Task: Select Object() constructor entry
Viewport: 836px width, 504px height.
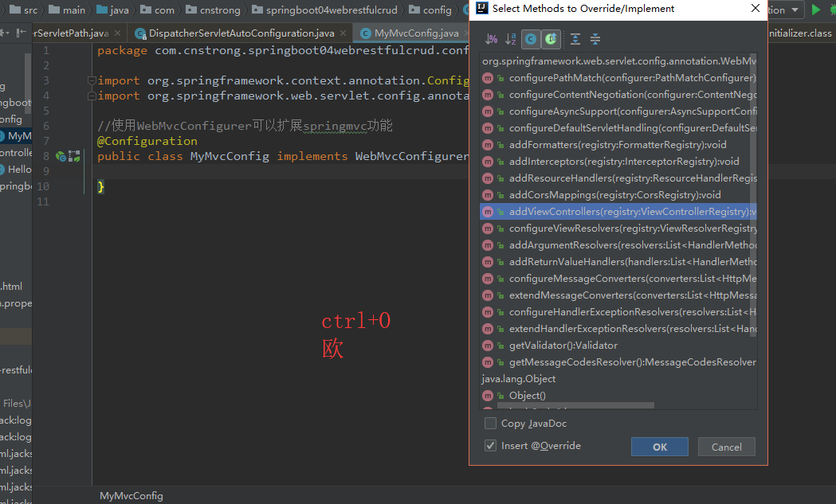Action: 618,395
